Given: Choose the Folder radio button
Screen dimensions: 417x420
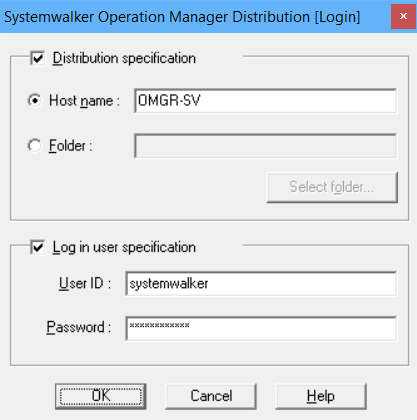Looking at the screenshot, I should [x=35, y=146].
